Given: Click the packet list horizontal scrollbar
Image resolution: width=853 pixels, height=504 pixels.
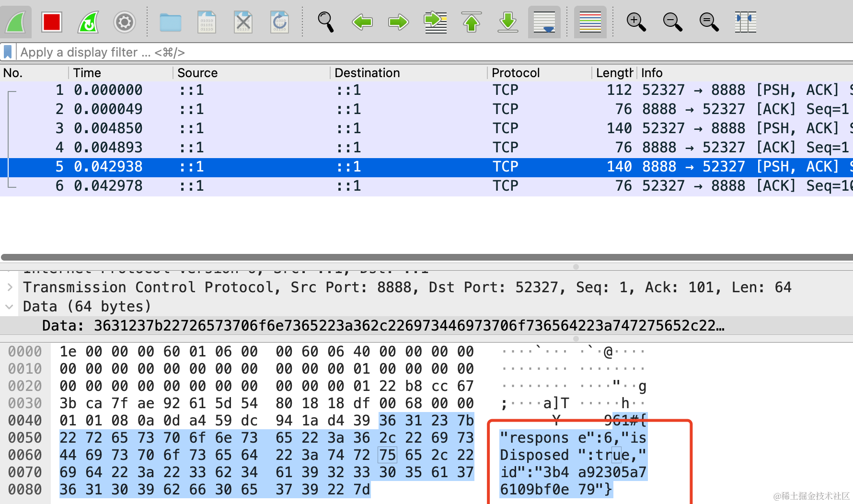Looking at the screenshot, I should tap(426, 257).
